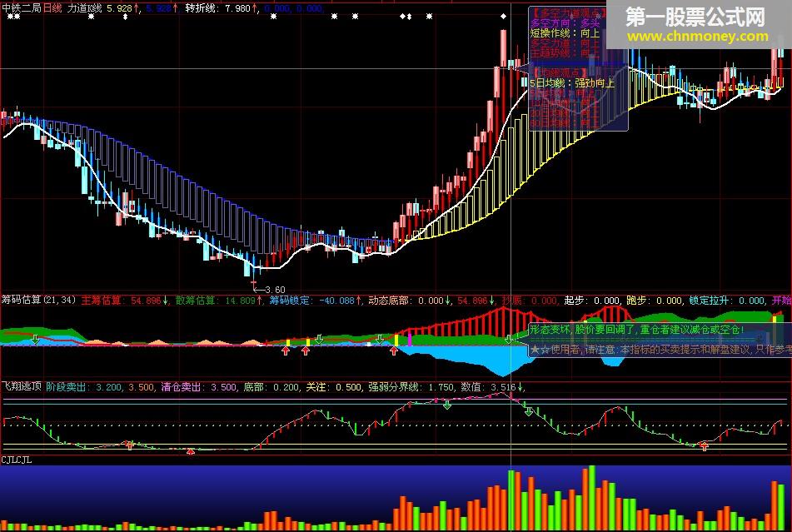The image size is (792, 532).
Task: Click the 动态底部: 0.000 readout
Action: 409,301
